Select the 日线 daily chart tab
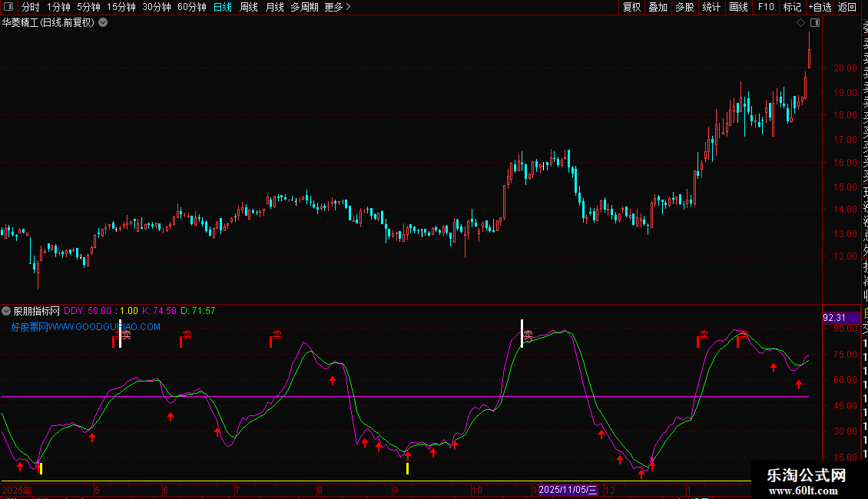The image size is (868, 499). pyautogui.click(x=223, y=7)
